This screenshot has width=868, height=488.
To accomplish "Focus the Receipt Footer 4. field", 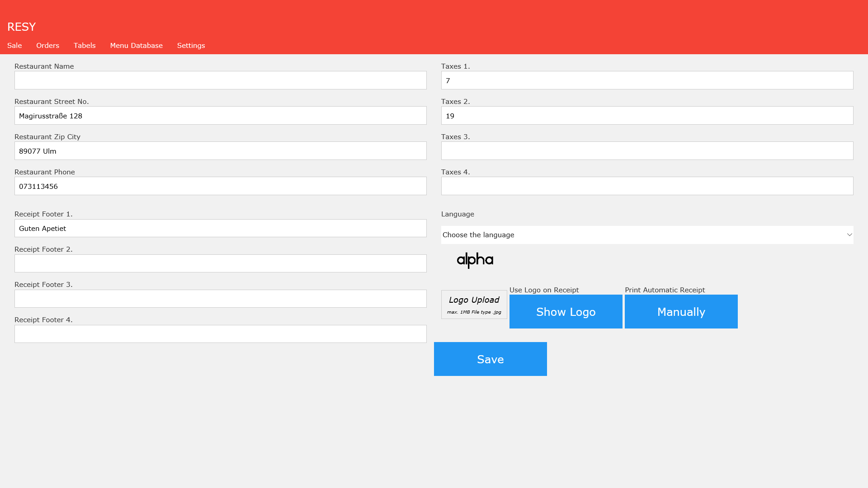I will (x=220, y=334).
